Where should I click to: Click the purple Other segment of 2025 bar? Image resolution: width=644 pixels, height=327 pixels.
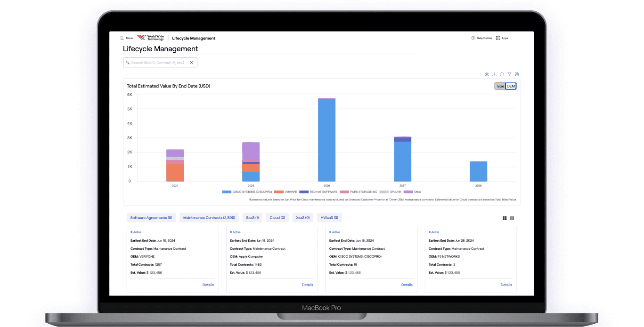[x=251, y=152]
